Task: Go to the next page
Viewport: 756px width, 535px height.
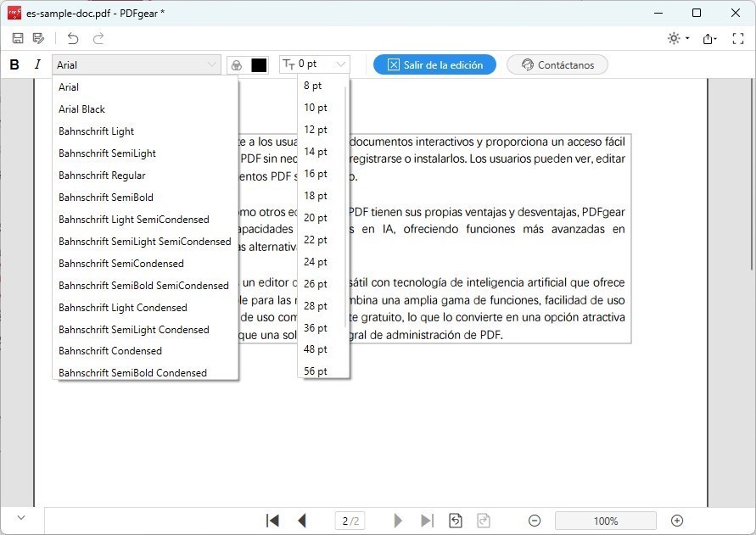Action: point(398,521)
